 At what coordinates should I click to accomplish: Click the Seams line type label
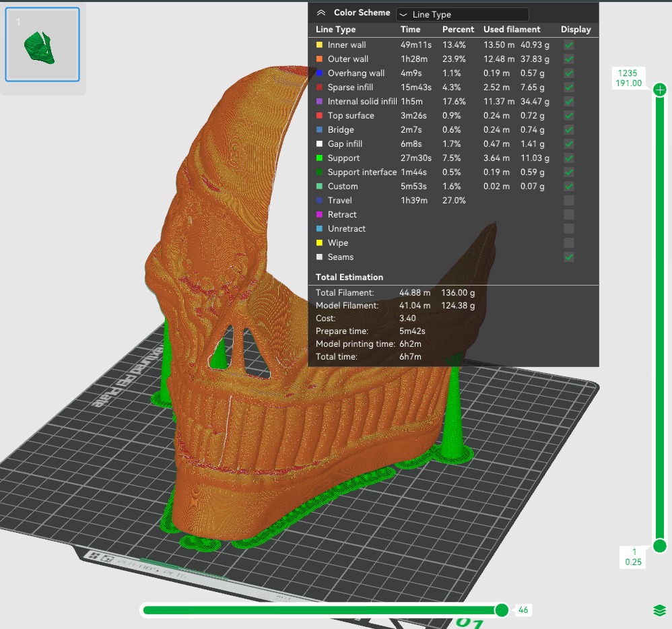(341, 257)
